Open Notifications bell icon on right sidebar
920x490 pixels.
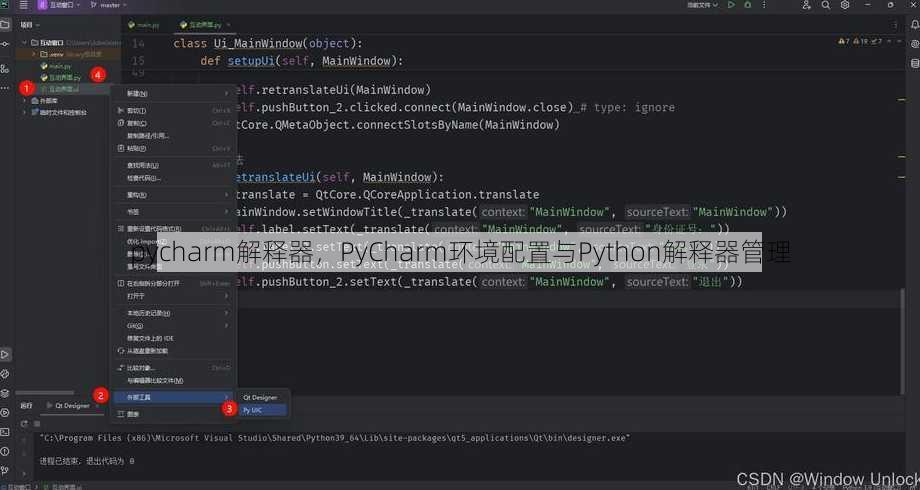915,25
